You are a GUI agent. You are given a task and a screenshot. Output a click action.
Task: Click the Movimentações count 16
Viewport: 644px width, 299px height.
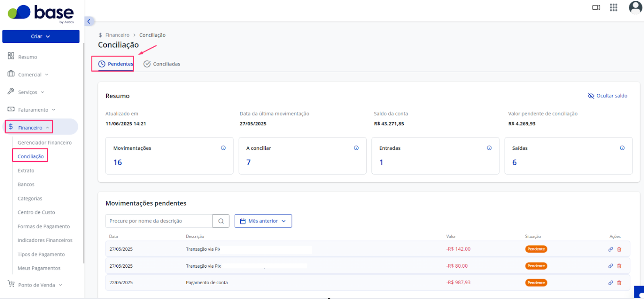point(118,162)
